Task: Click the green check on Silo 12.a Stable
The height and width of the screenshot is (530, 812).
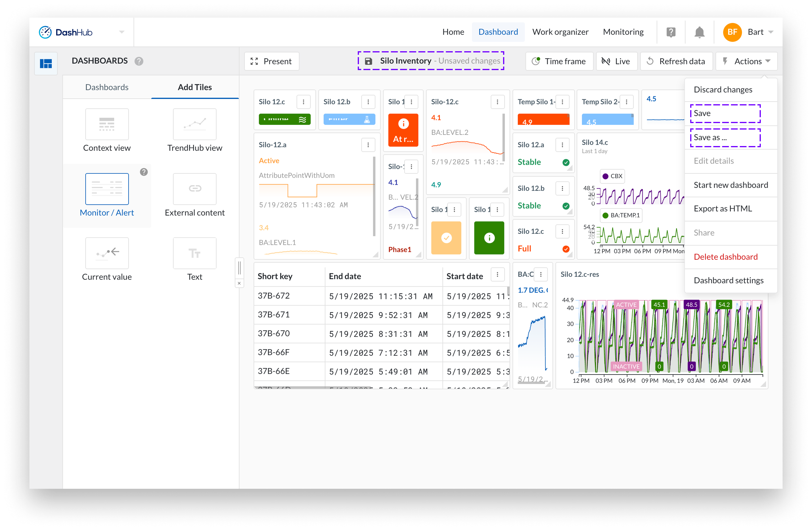Action: point(566,162)
